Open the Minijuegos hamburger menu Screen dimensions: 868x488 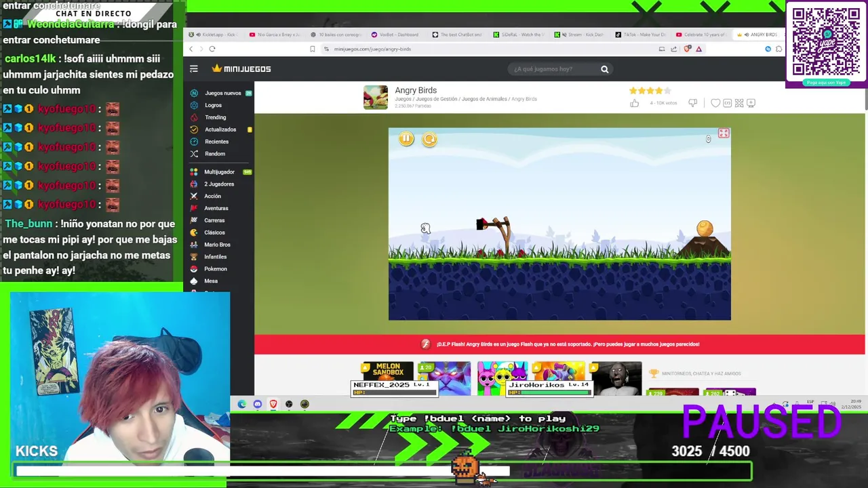pyautogui.click(x=194, y=68)
